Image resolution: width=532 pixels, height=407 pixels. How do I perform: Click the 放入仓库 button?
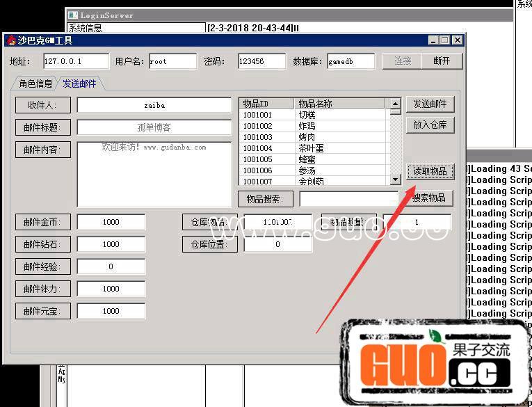coord(430,125)
